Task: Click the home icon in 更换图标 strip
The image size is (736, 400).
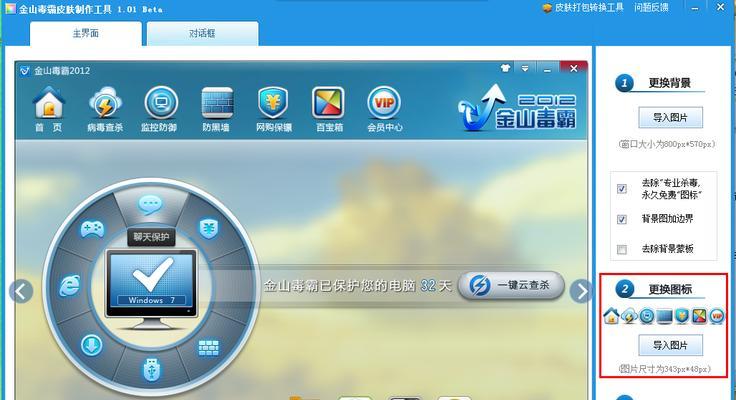Action: [611, 316]
